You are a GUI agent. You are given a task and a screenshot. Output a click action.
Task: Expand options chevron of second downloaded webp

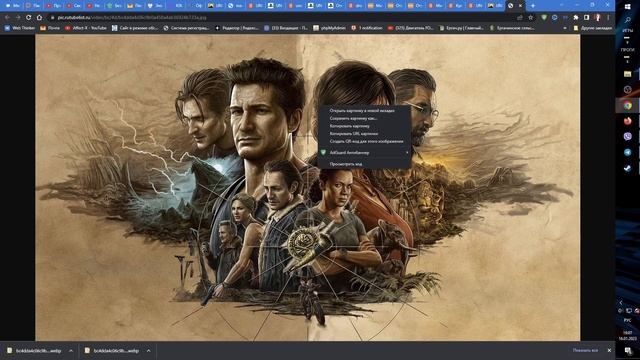coord(148,351)
